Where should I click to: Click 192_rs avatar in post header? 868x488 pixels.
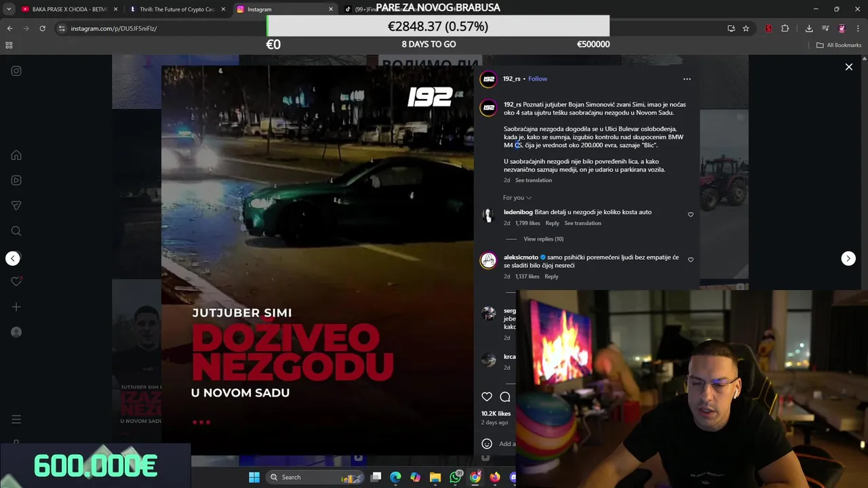click(x=488, y=79)
